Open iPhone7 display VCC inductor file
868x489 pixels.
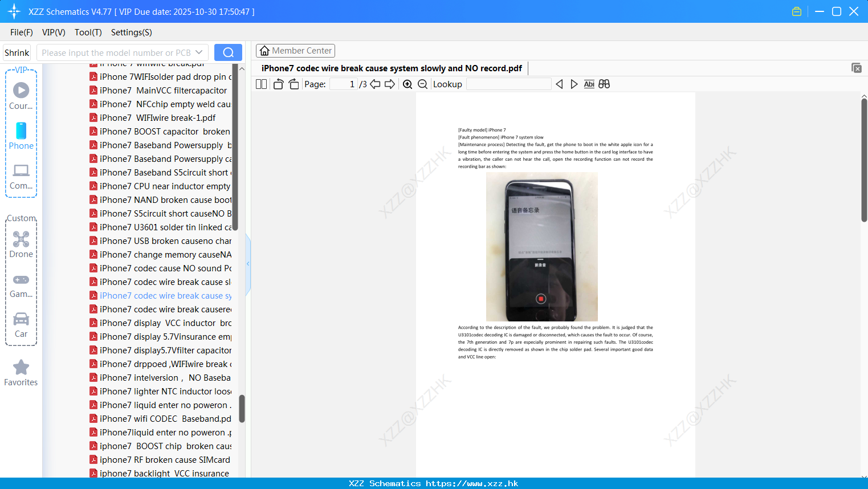160,323
